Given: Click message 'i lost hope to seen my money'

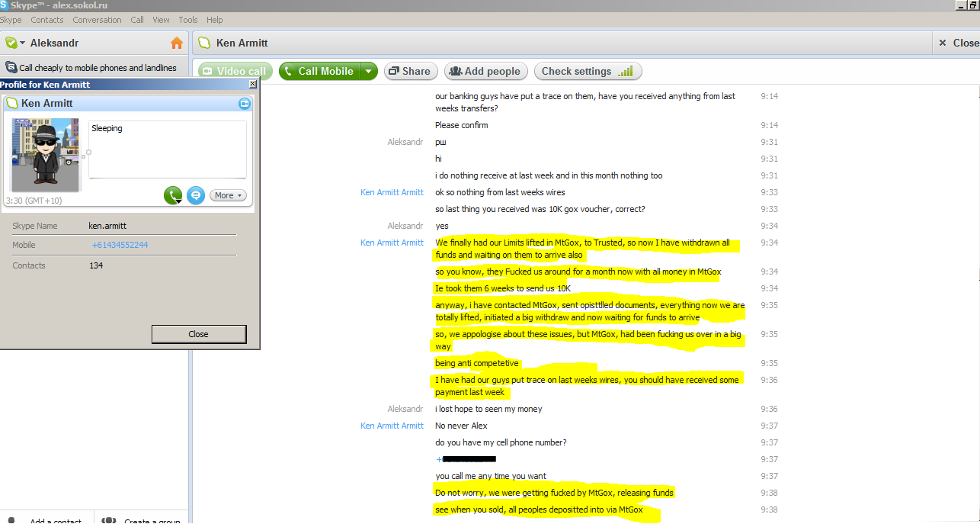Looking at the screenshot, I should tap(488, 409).
